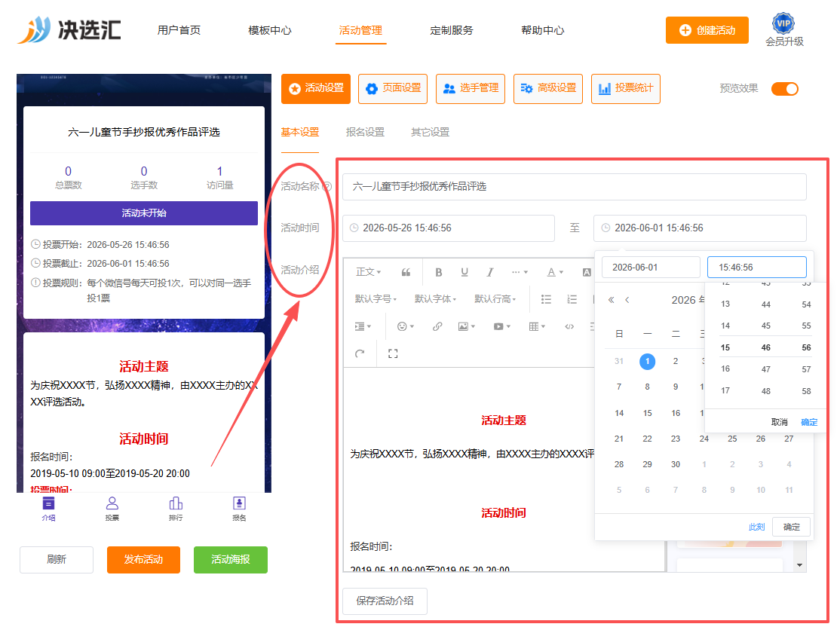
Task: Open the 排行 tab in phone preview
Action: coord(176,509)
